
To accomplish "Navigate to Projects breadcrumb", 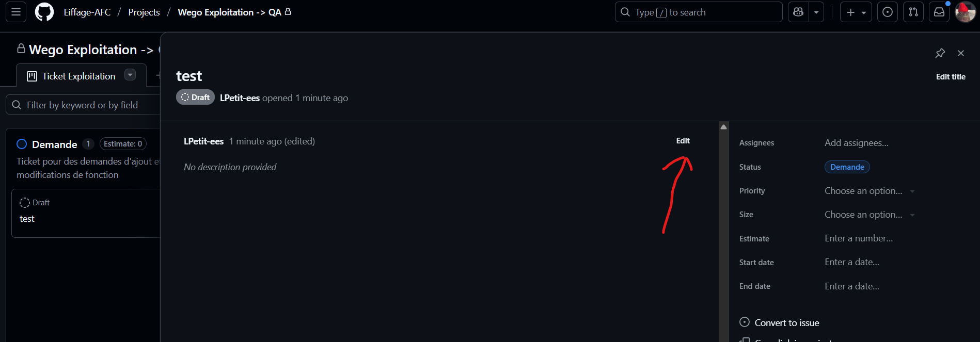I will click(x=144, y=12).
